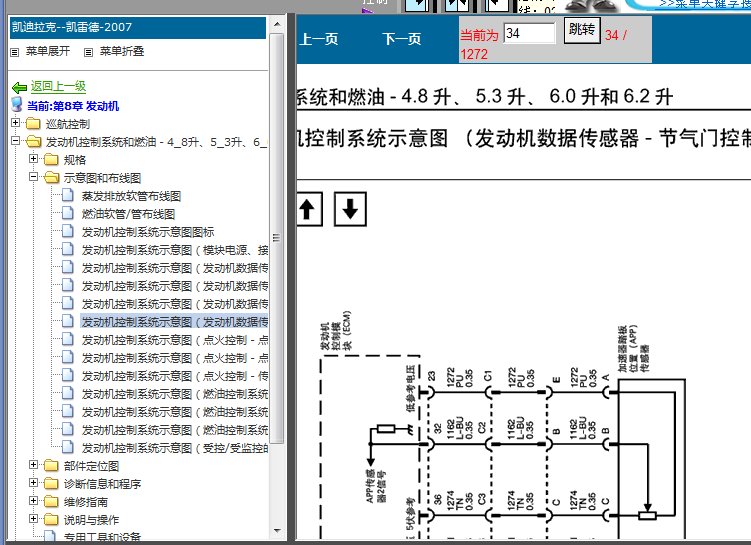Screen dimensions: 751x545
Task: Click document icon beside 燃油软管/管布线图
Action: (x=68, y=213)
